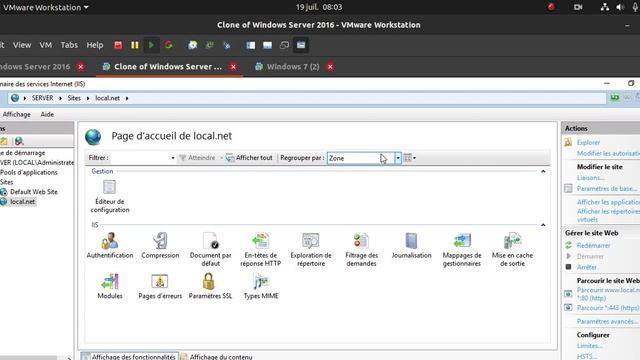This screenshot has height=360, width=640.
Task: Open the View menu in VMware
Action: click(22, 45)
